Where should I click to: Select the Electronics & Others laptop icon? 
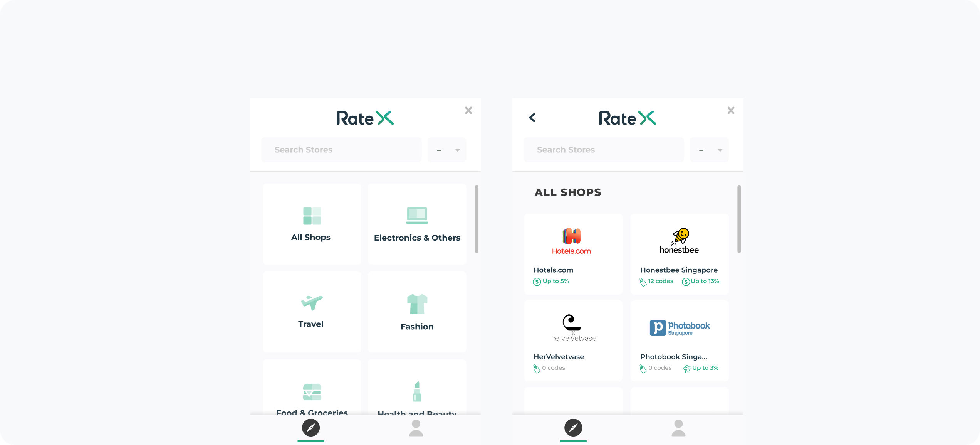(417, 216)
